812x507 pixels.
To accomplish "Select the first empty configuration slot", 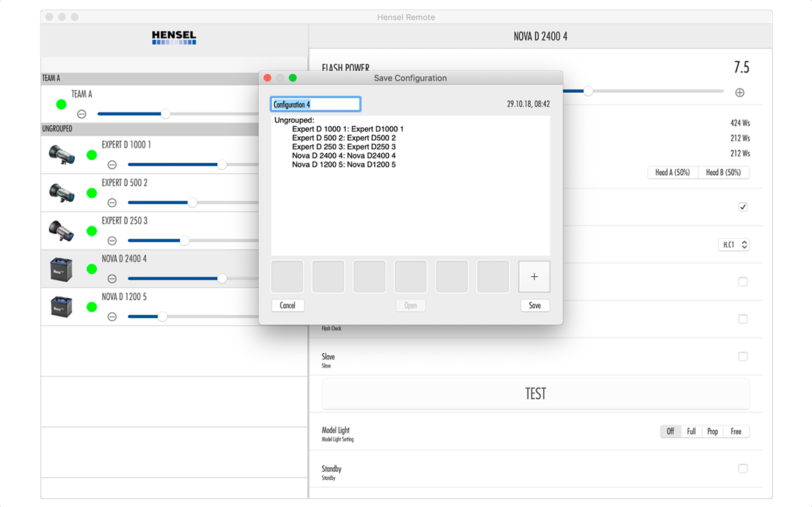I will point(287,277).
